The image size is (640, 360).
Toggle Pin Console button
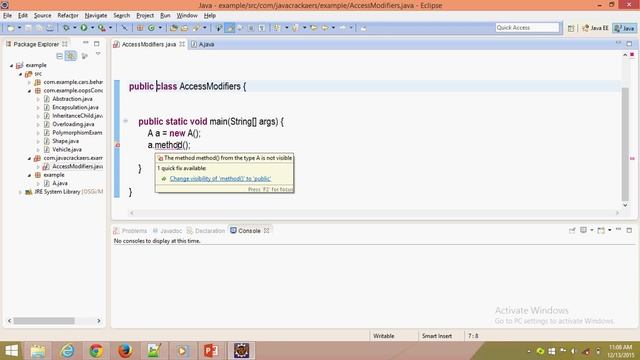pyautogui.click(x=572, y=230)
